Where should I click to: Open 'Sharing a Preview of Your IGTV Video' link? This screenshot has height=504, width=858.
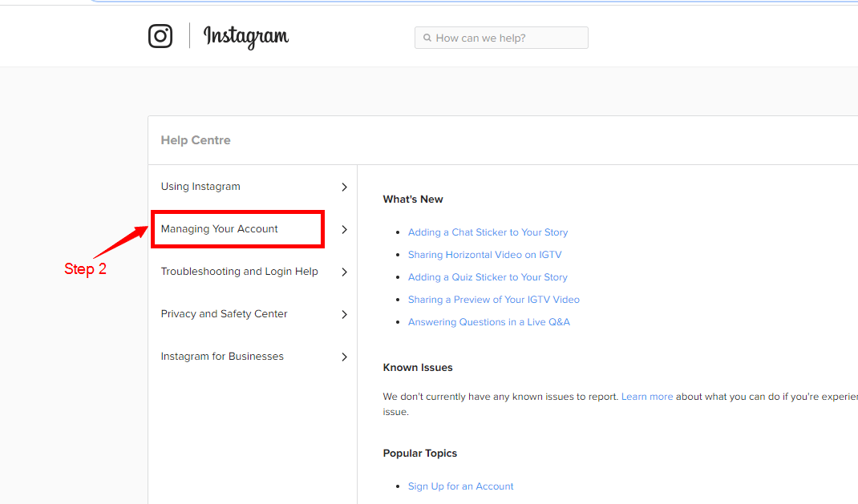click(494, 300)
